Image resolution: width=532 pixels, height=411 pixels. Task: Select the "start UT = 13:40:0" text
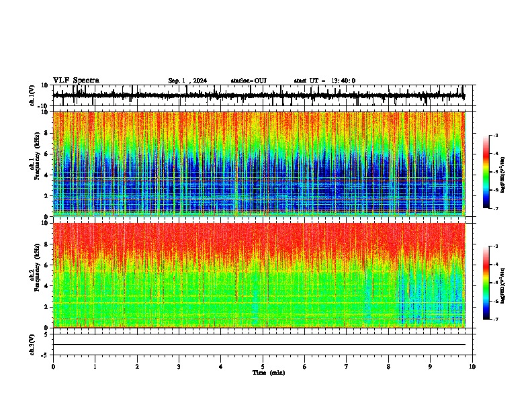click(324, 81)
